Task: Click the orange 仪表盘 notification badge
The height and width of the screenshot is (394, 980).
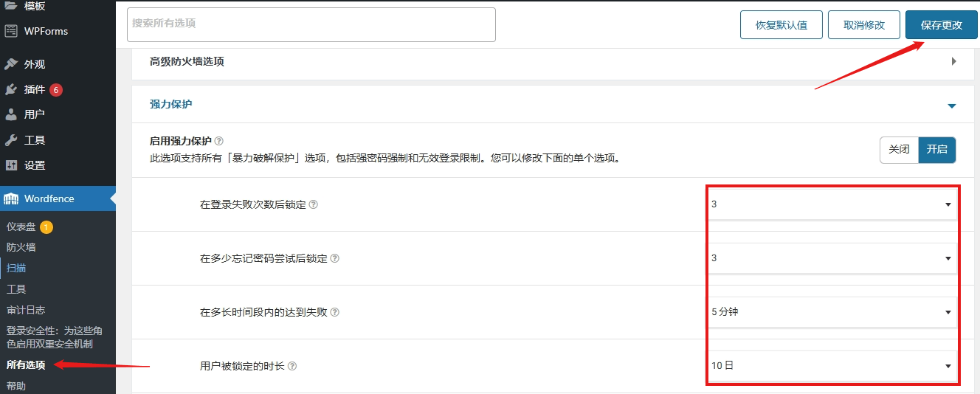Action: [46, 227]
